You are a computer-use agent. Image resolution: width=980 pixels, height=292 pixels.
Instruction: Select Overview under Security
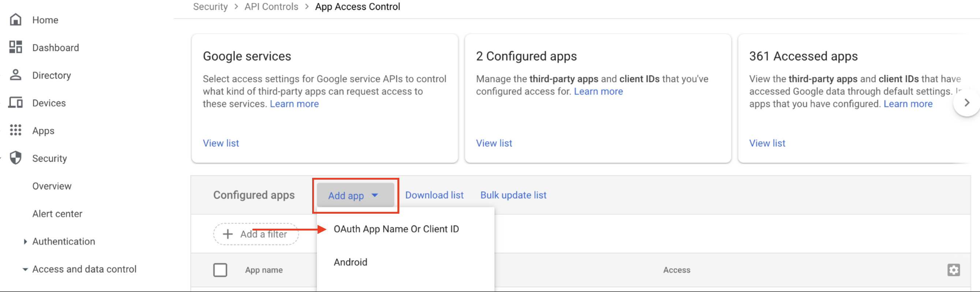click(52, 186)
